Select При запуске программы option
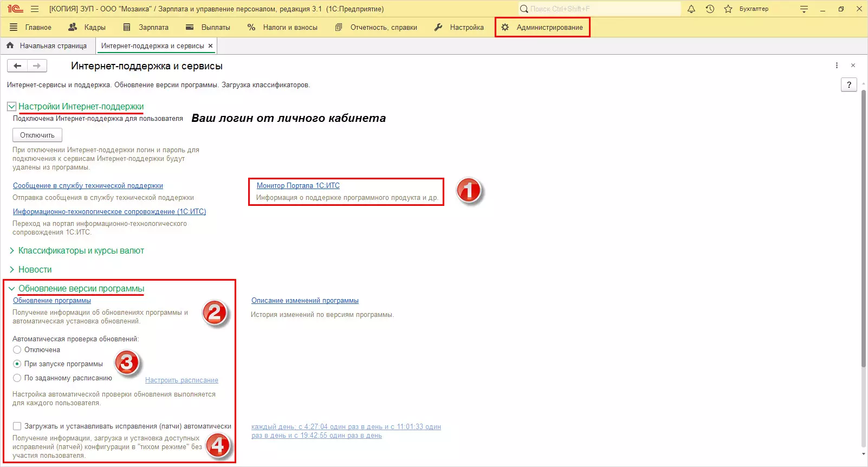 coord(17,364)
